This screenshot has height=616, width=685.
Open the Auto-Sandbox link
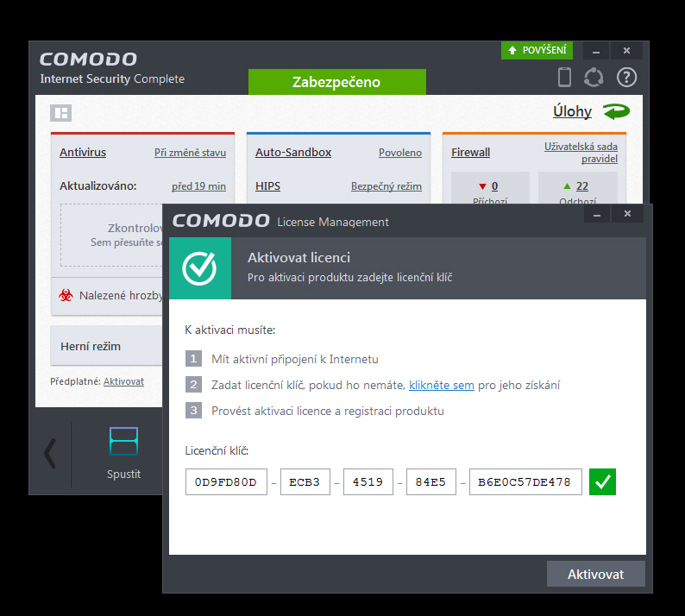293,152
